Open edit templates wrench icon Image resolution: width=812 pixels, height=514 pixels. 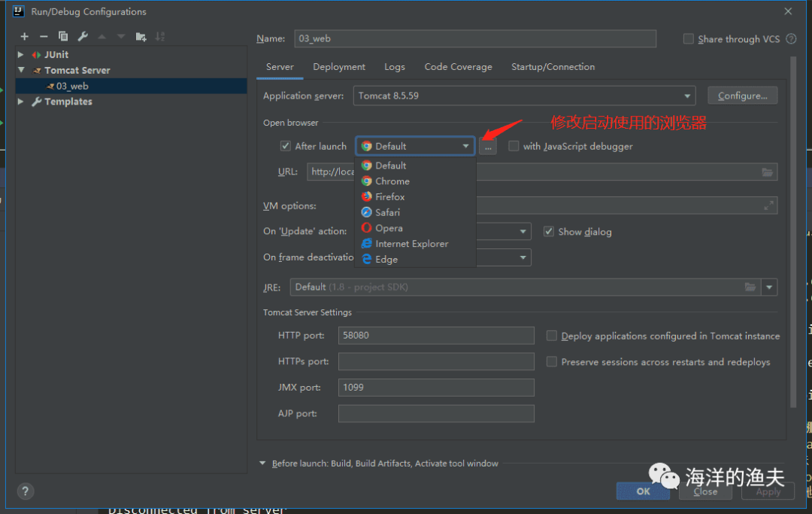pyautogui.click(x=83, y=36)
